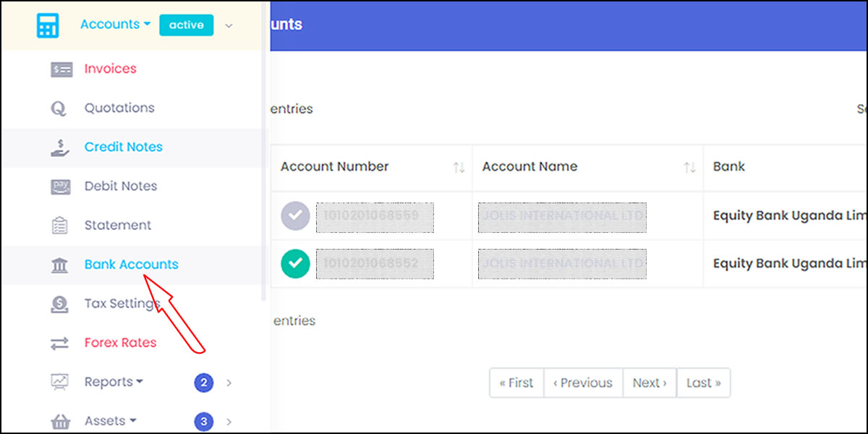Click the Quotations Q icon
868x434 pixels.
pos(58,109)
